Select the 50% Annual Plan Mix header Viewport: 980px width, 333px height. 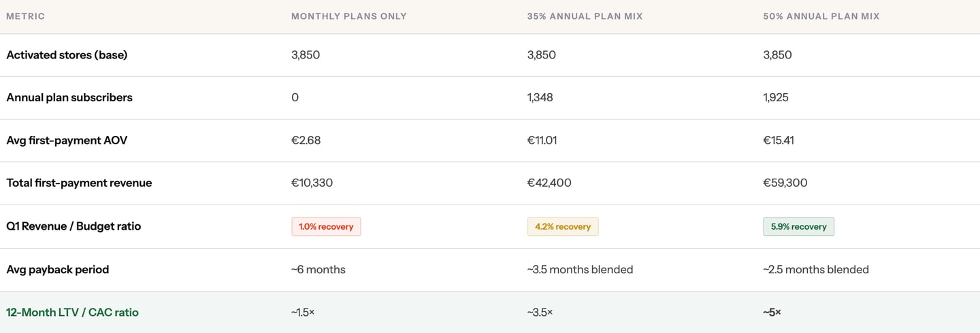pyautogui.click(x=821, y=16)
